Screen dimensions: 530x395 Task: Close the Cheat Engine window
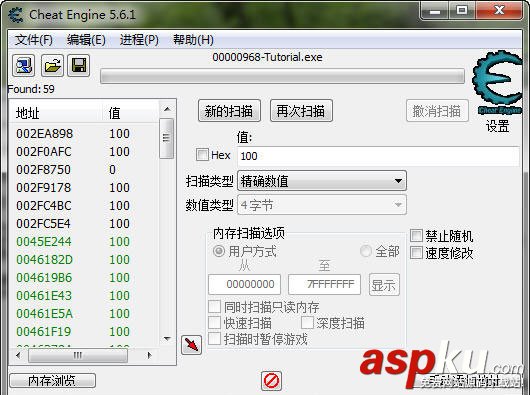click(499, 11)
